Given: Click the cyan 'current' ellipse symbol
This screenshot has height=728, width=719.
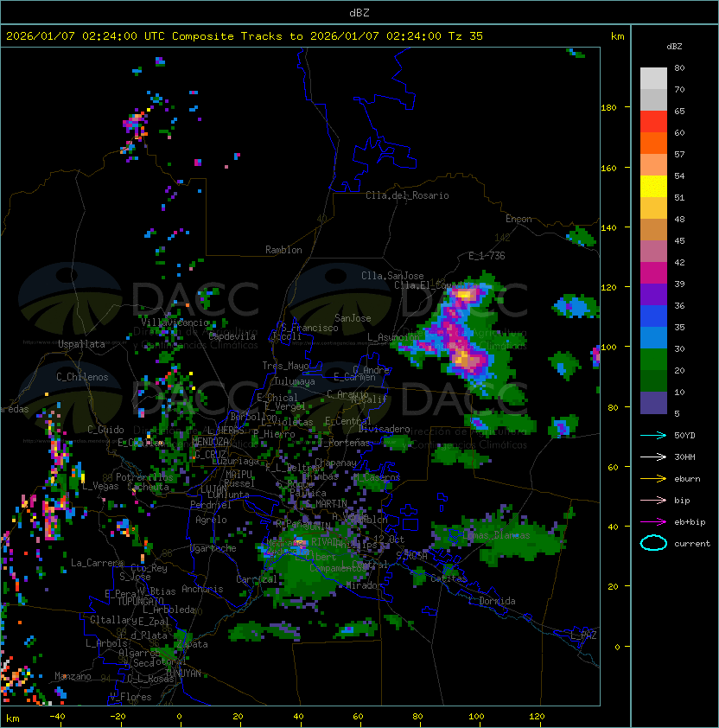Looking at the screenshot, I should tap(653, 543).
